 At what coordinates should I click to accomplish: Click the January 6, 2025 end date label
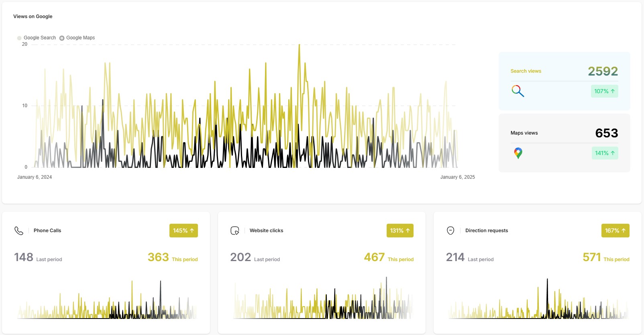(457, 177)
